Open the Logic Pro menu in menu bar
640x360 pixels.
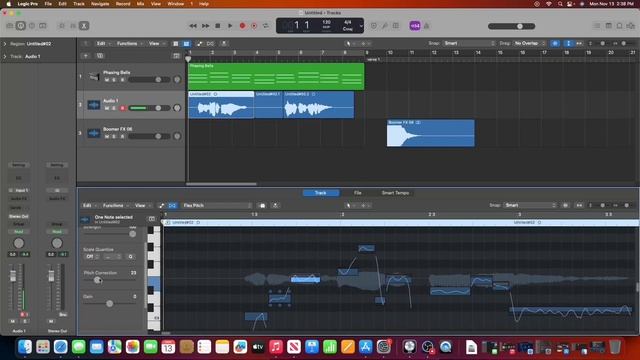coord(28,4)
